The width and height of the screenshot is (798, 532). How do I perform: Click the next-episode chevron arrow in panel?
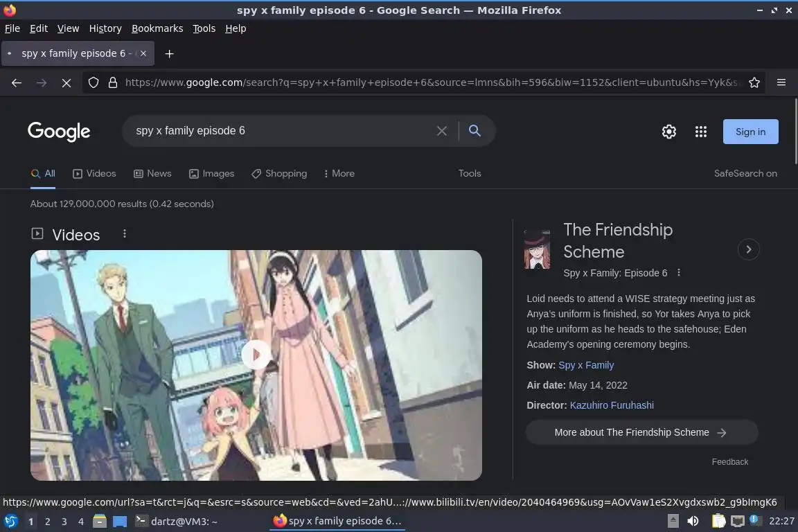tap(748, 249)
